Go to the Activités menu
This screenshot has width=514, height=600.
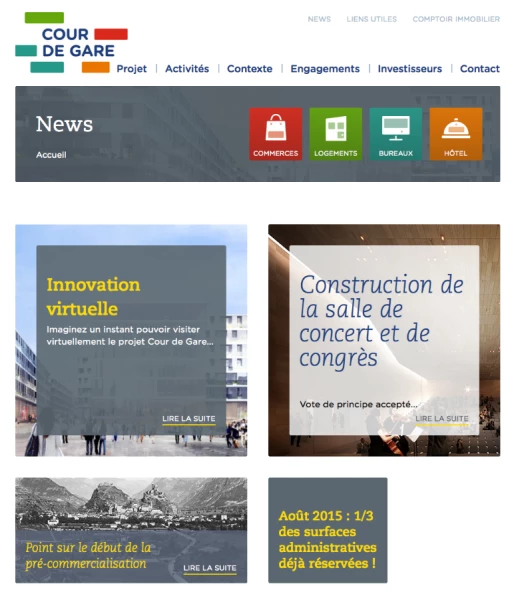[187, 69]
